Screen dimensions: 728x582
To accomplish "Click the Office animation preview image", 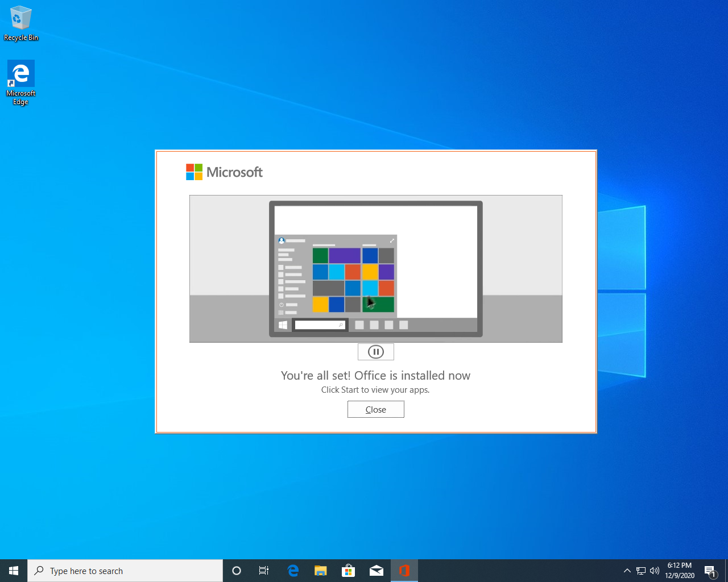I will [375, 269].
